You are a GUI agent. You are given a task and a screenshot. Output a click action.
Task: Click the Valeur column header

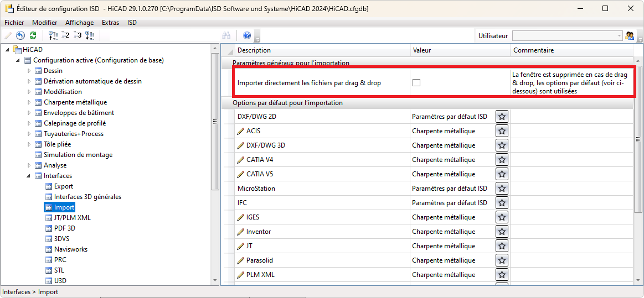point(460,50)
